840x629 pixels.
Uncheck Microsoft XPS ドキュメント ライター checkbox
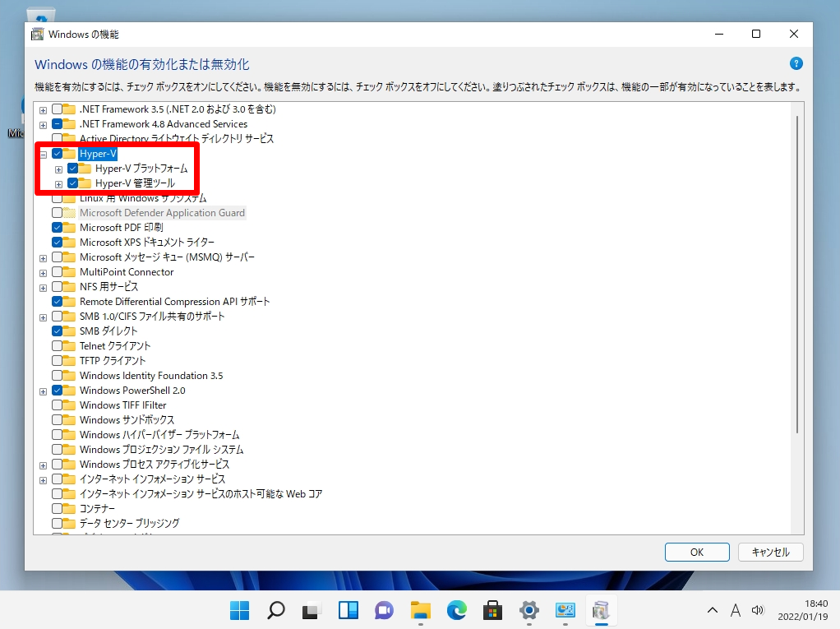[57, 243]
